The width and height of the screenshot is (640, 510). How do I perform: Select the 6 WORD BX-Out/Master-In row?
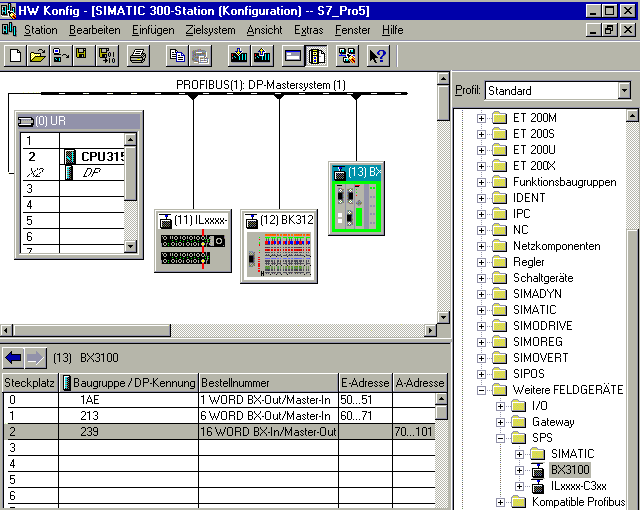219,416
